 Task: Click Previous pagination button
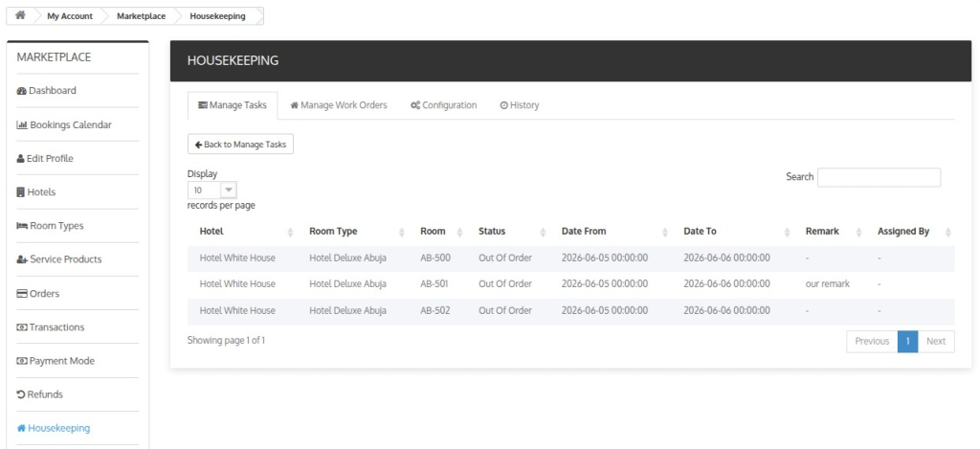[x=872, y=342]
